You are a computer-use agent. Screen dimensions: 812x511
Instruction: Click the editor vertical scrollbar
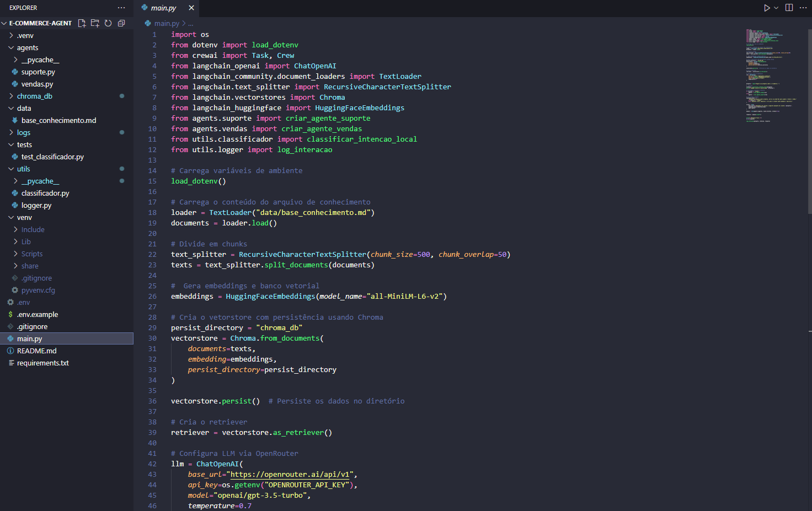click(809, 121)
